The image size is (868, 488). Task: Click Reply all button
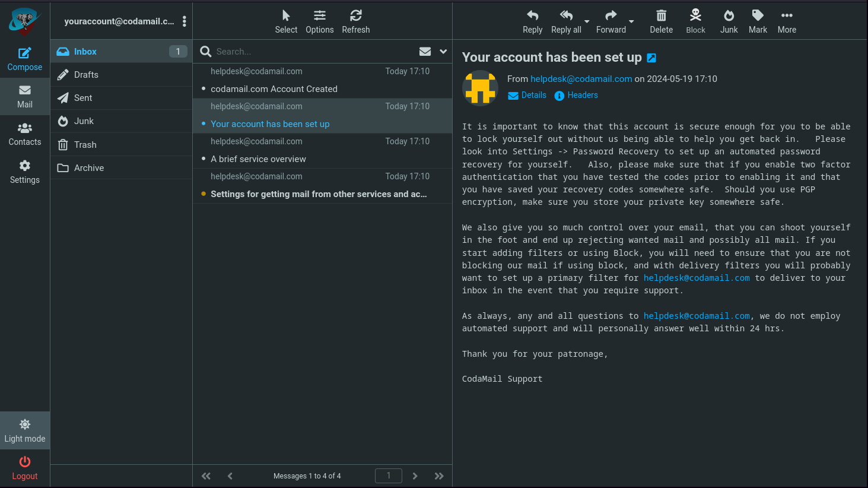pyautogui.click(x=566, y=21)
